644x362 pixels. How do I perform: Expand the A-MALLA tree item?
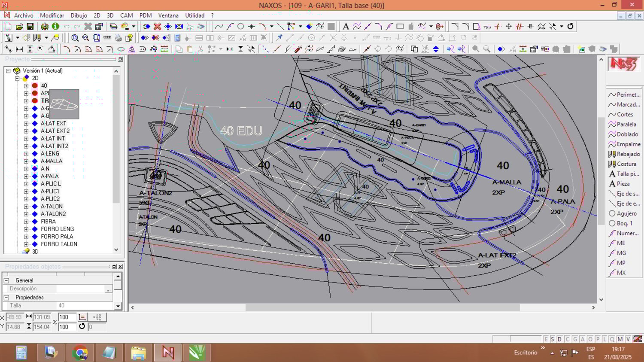[26, 161]
